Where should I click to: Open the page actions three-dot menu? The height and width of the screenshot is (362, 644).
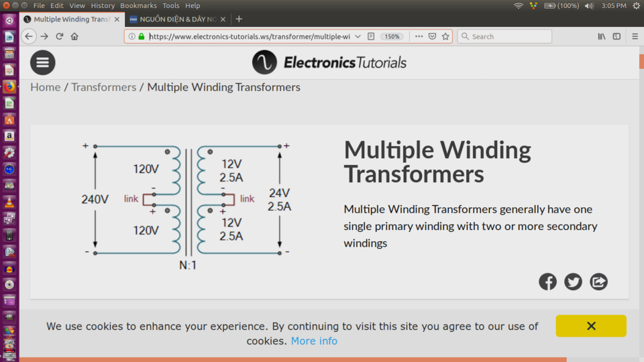pos(419,36)
